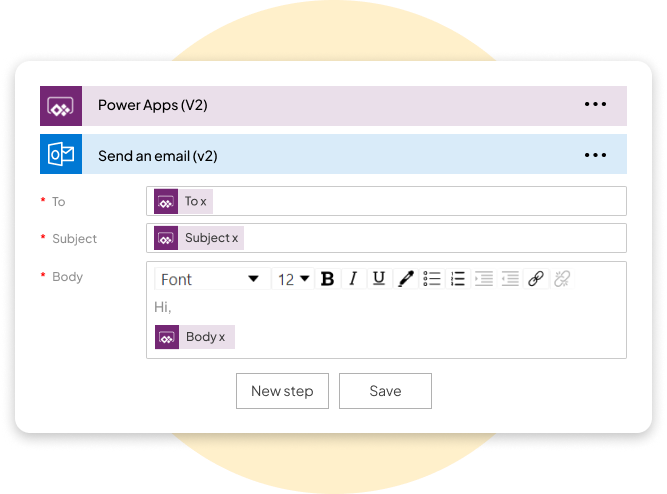667x494 pixels.
Task: Toggle italic formatting in the Body toolbar
Action: [x=352, y=279]
